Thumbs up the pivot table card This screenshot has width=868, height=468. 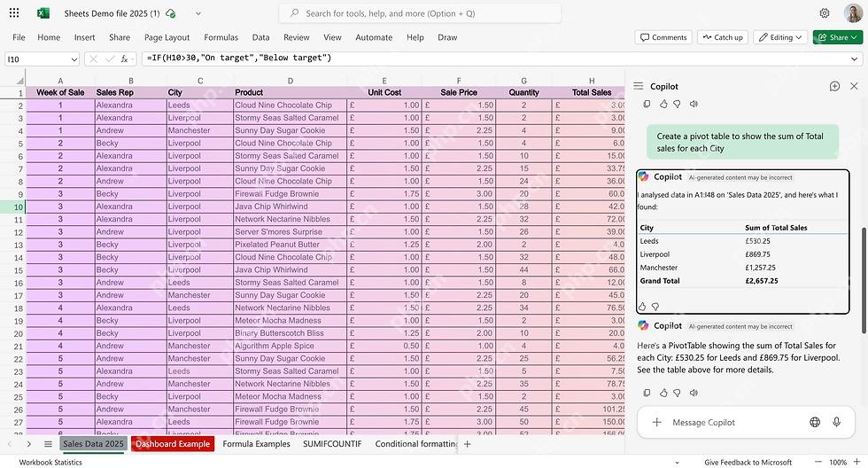coord(642,307)
